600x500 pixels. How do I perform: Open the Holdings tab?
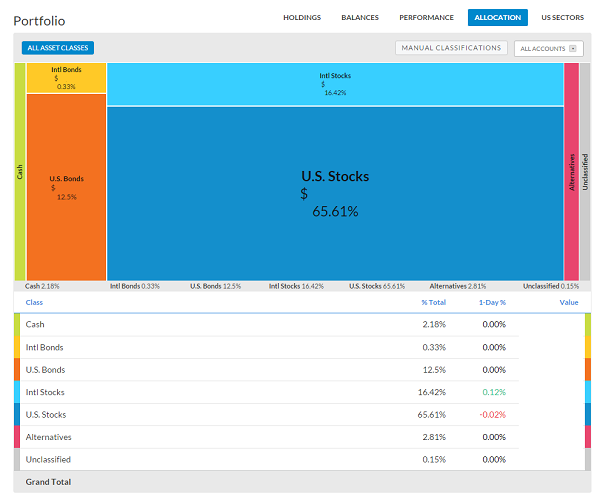click(302, 17)
